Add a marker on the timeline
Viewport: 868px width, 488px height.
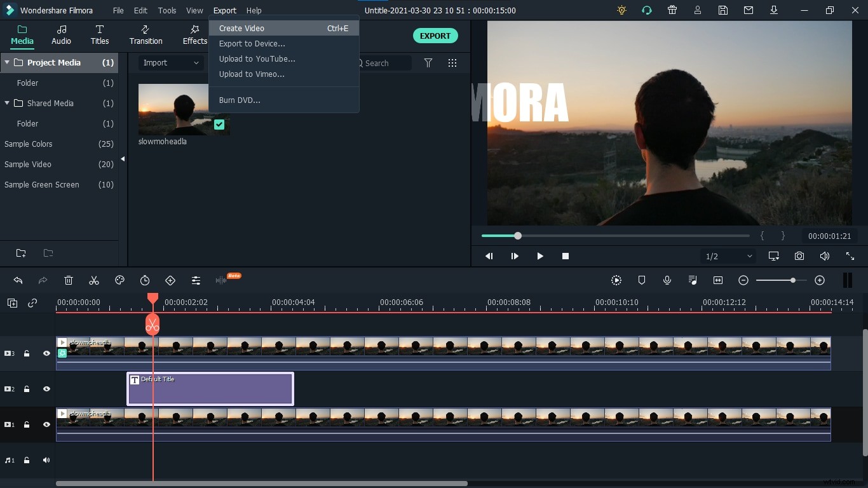pos(642,280)
